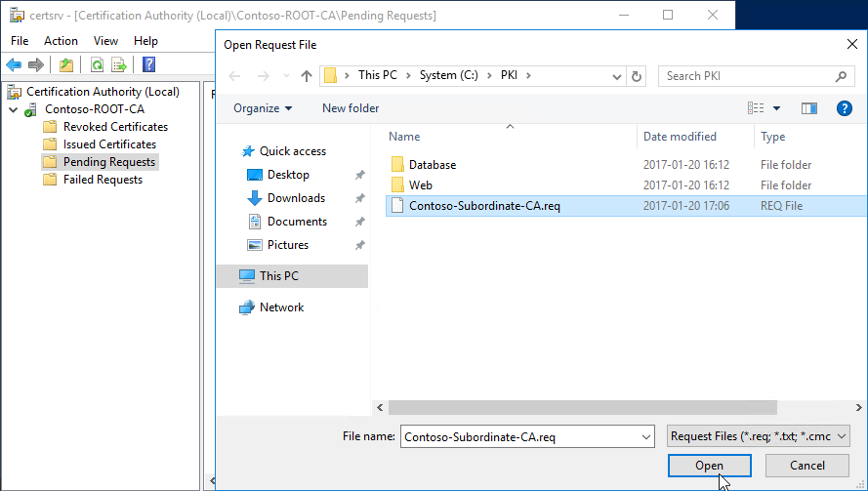Open the Organize dropdown menu

pos(263,108)
